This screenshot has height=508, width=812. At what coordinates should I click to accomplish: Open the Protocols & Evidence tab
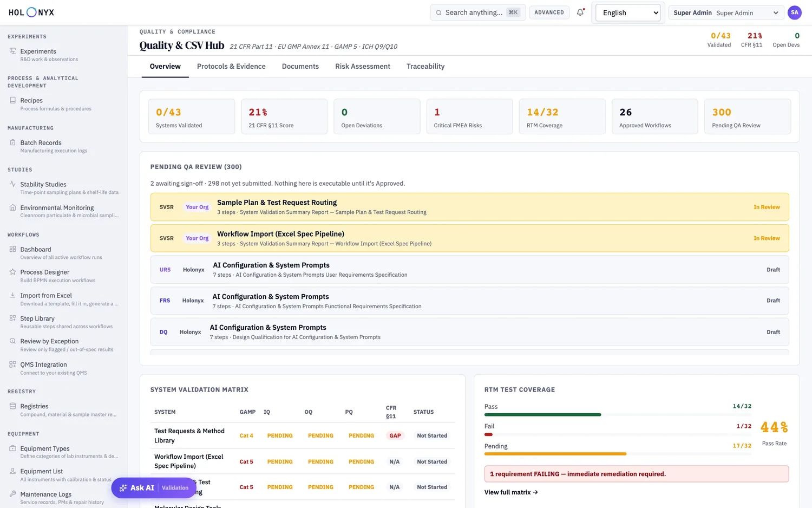click(231, 67)
